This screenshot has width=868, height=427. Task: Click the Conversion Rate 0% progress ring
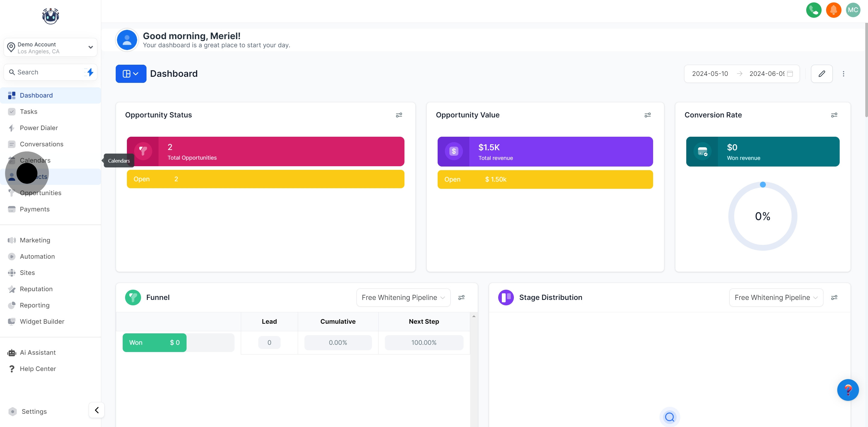(x=762, y=216)
